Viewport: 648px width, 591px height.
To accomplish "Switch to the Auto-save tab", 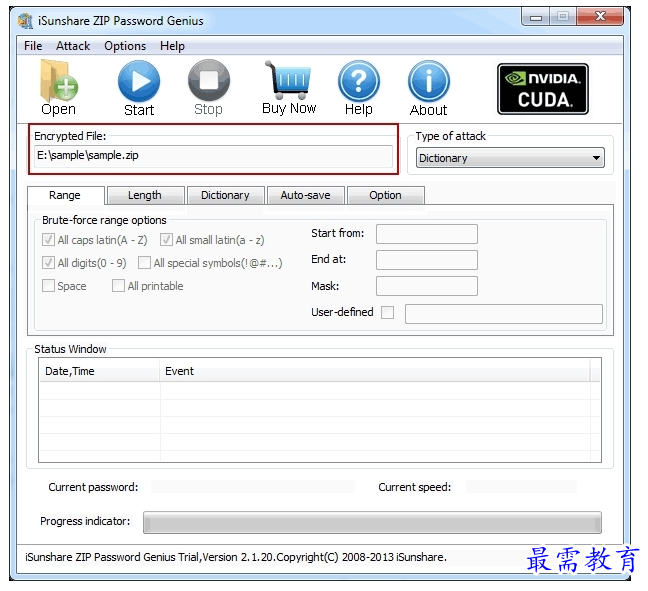I will tap(305, 195).
